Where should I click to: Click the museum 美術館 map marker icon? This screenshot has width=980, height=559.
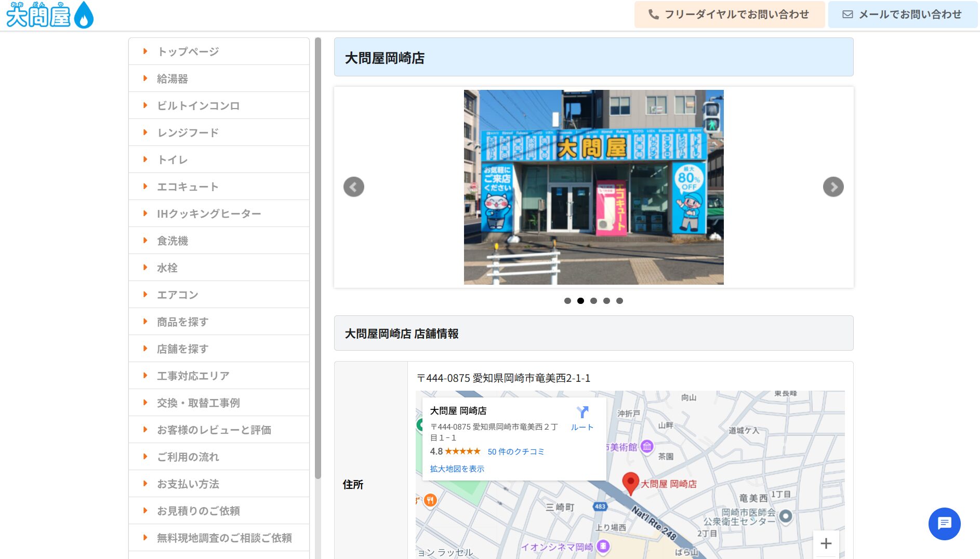click(647, 446)
